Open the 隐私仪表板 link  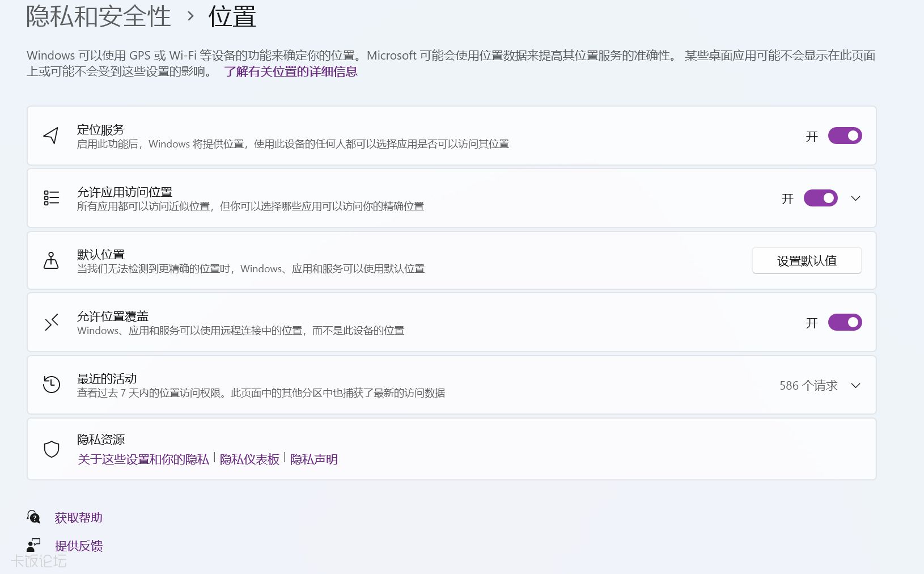click(x=249, y=459)
